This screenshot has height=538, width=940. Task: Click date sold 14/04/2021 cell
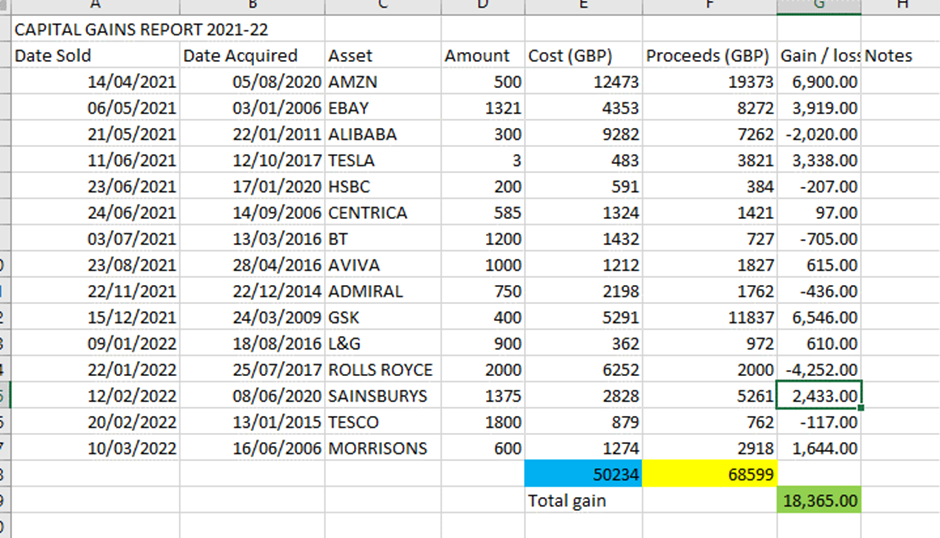click(95, 82)
